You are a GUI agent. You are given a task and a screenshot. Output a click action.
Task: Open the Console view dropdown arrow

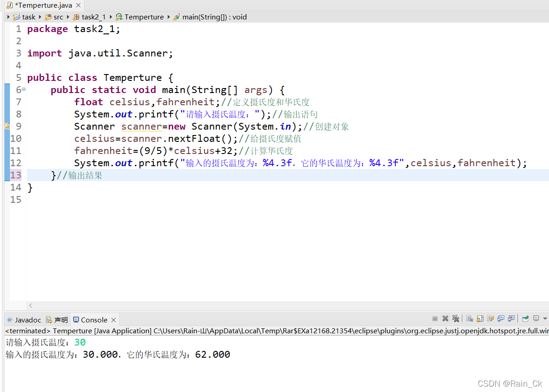coord(545,318)
